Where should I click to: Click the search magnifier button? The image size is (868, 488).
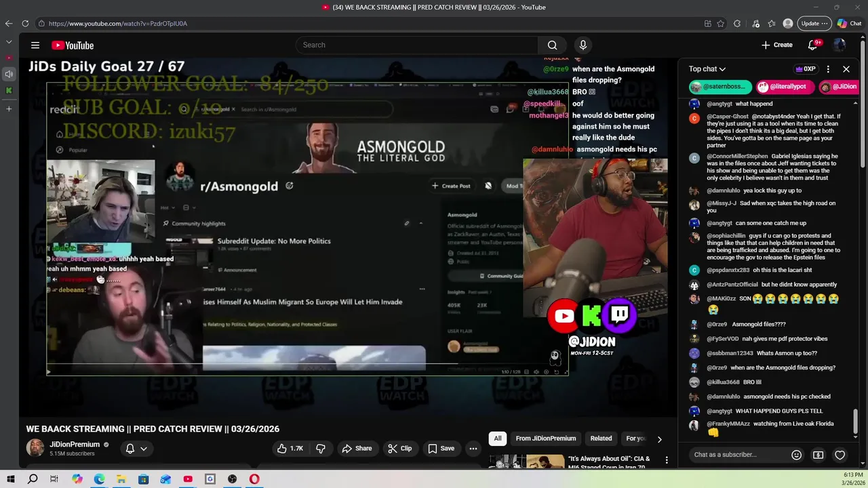pyautogui.click(x=552, y=45)
